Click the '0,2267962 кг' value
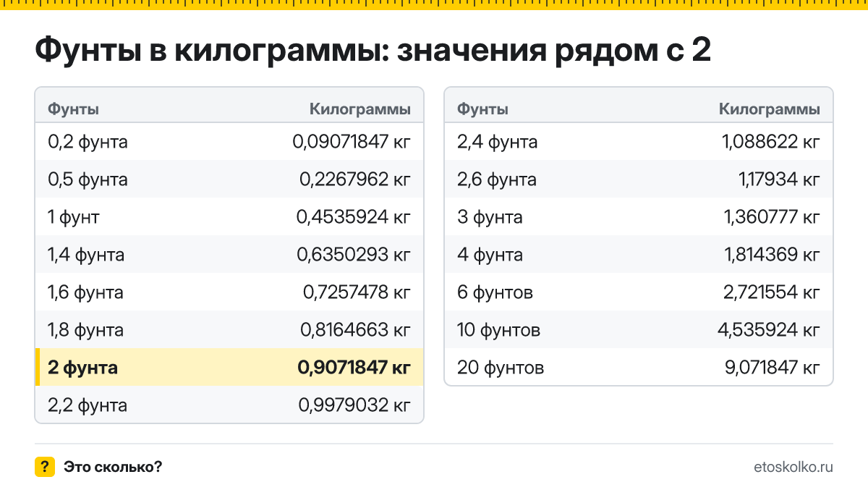The height and width of the screenshot is (490, 868). coord(355,179)
